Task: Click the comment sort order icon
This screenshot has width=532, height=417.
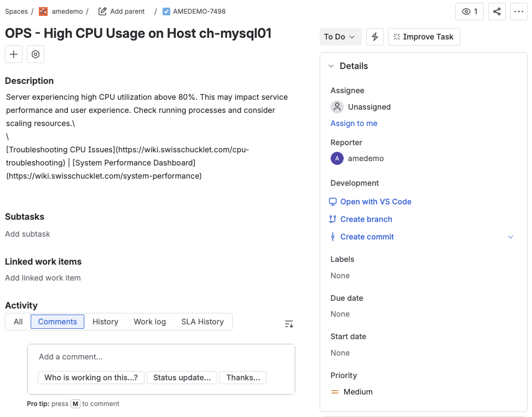Action: [289, 324]
